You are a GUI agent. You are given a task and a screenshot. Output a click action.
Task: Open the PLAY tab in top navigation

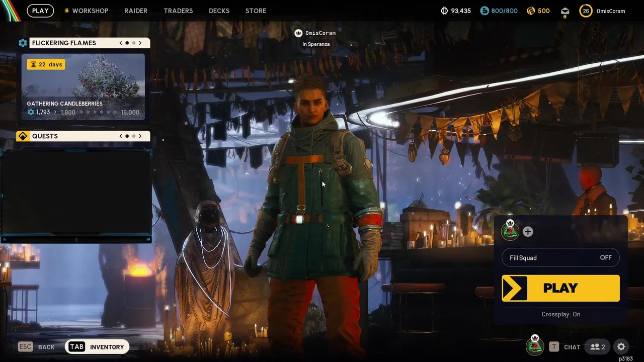[40, 11]
